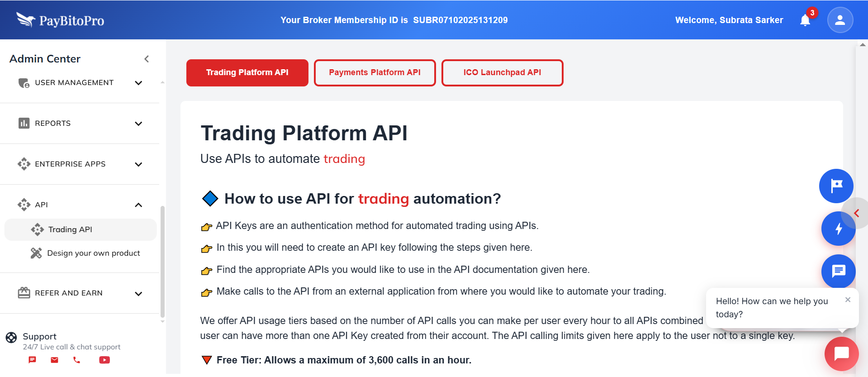Click the Support lifebuoy icon
Viewport: 868px width, 377px height.
pos(11,337)
